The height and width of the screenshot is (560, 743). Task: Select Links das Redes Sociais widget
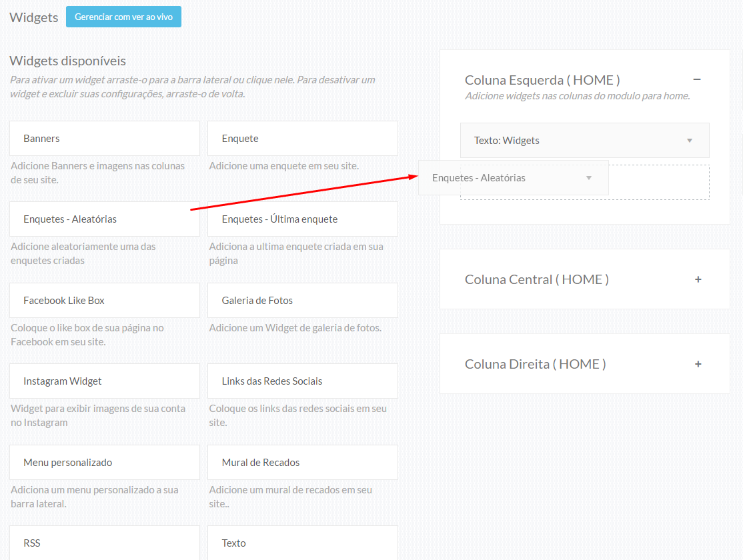303,381
